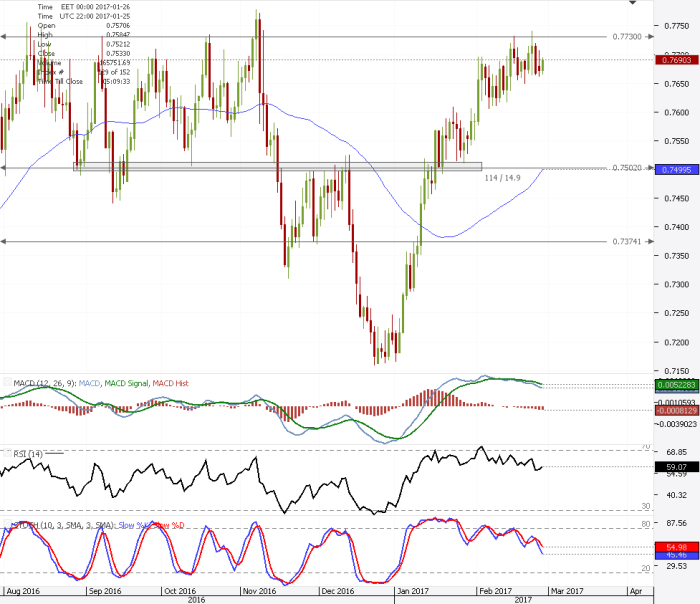700x604 pixels.
Task: Click the 0.7550 price scale label
Action: coord(677,141)
